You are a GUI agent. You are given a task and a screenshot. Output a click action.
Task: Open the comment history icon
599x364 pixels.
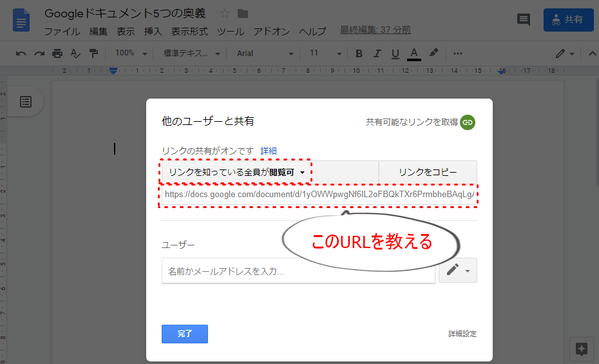point(524,20)
